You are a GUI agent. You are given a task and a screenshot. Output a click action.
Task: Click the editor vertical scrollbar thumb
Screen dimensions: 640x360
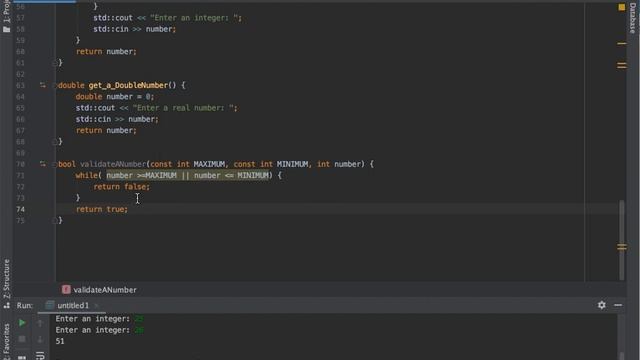622,240
